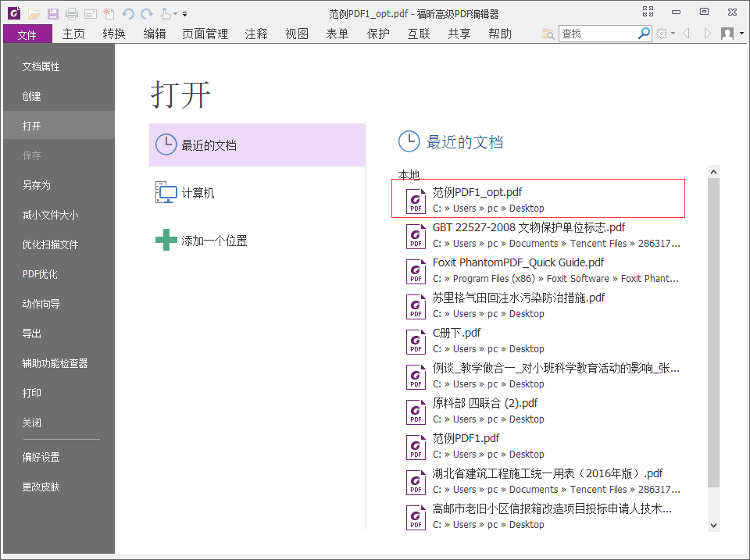
Task: Click the magnifier icon in the 查找 box
Action: (x=645, y=33)
